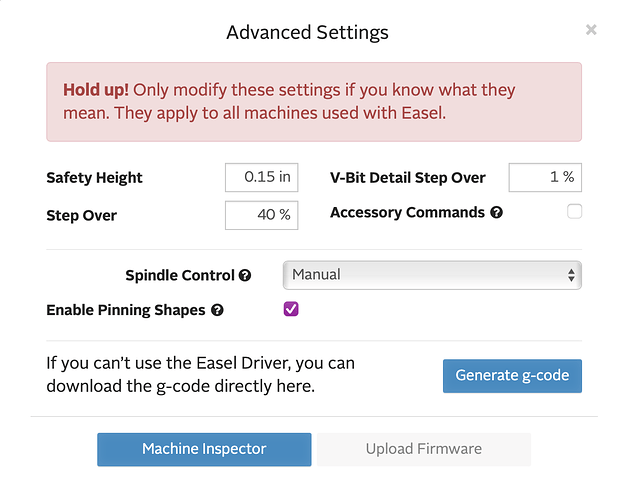Click the Enable Pinning Shapes label
Image resolution: width=621 pixels, height=500 pixels.
coord(125,310)
